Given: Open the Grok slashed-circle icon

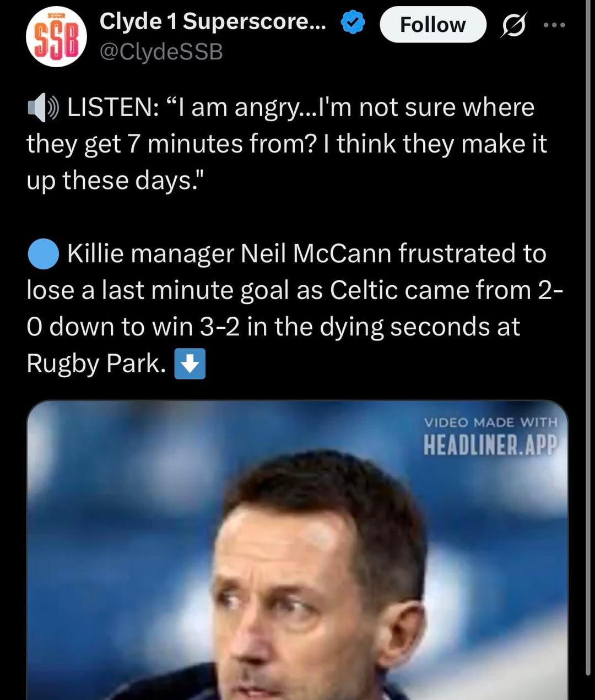Looking at the screenshot, I should [x=513, y=25].
